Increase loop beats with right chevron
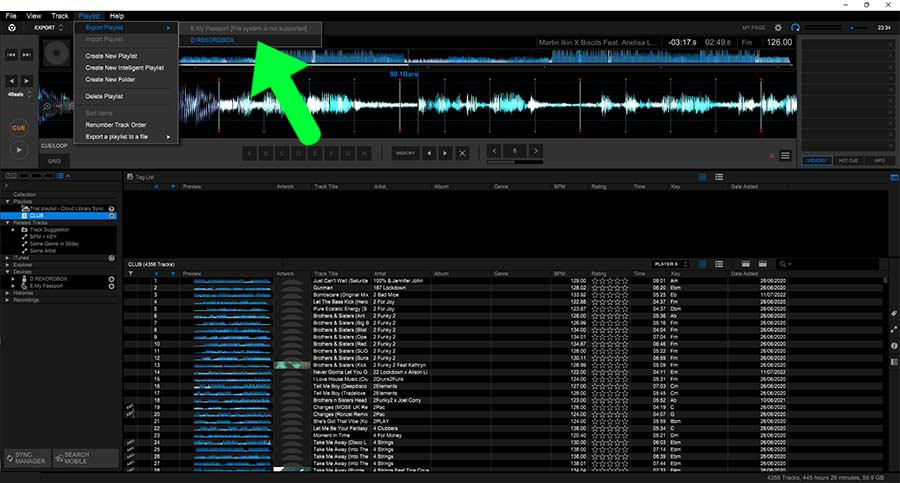The height and width of the screenshot is (483, 900). [536, 151]
